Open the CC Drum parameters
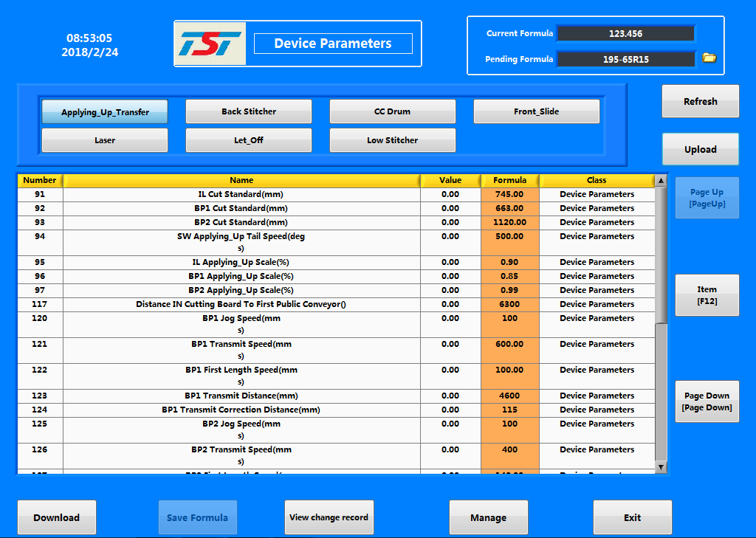The image size is (756, 538). [x=392, y=111]
